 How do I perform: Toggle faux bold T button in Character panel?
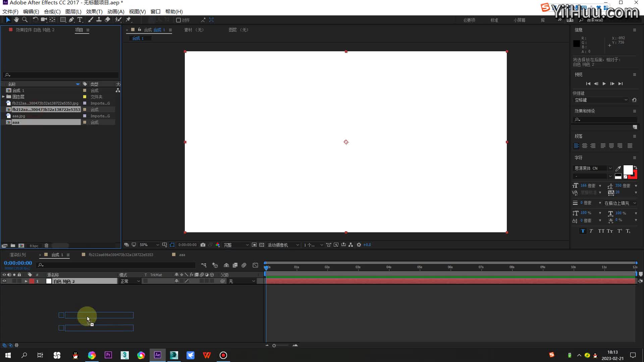583,231
